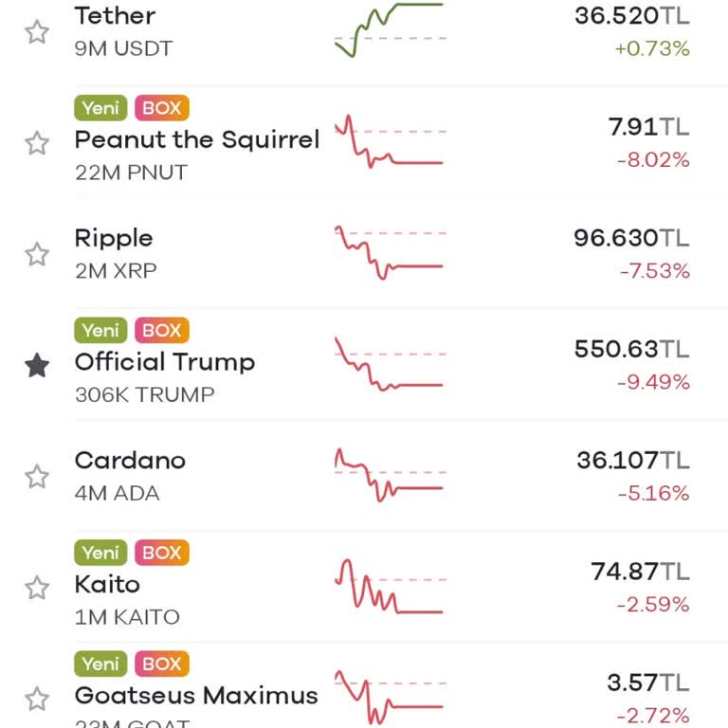Select the Yeni label above Goatseus Maximus
The width and height of the screenshot is (728, 728).
[100, 664]
